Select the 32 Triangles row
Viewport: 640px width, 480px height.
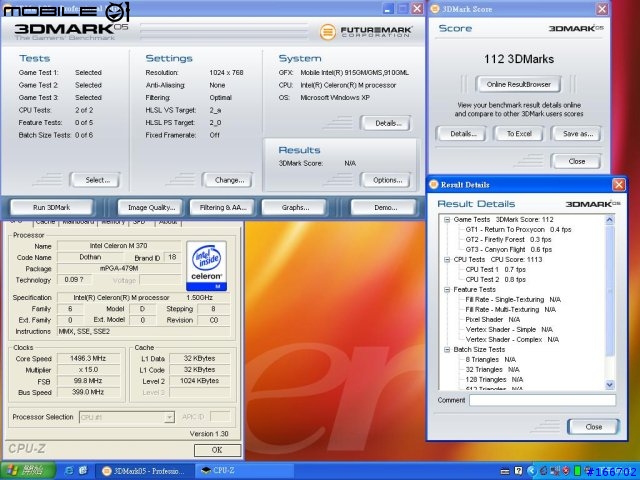tap(492, 370)
